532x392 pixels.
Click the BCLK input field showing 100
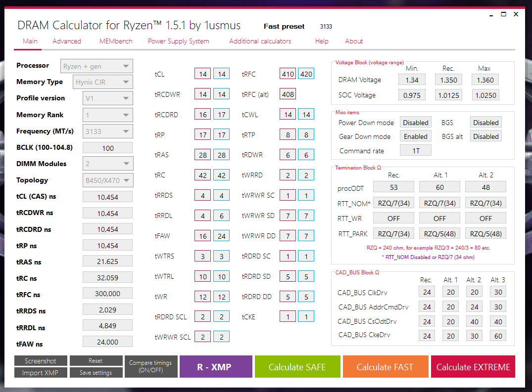click(107, 148)
